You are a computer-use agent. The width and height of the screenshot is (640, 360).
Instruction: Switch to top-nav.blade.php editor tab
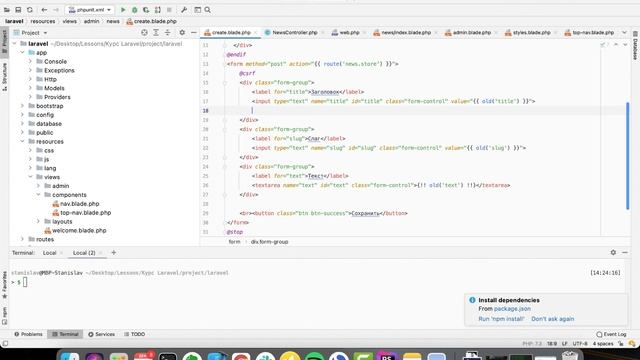tap(593, 33)
